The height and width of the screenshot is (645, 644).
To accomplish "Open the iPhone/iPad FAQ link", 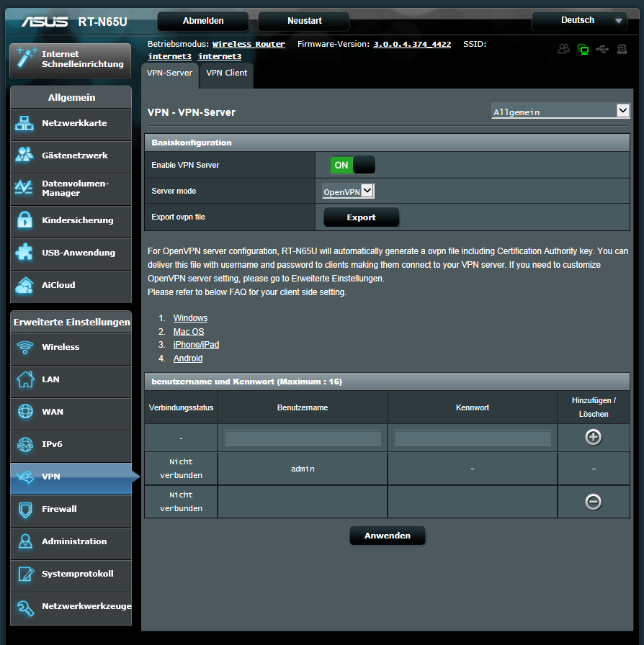I will pos(196,345).
